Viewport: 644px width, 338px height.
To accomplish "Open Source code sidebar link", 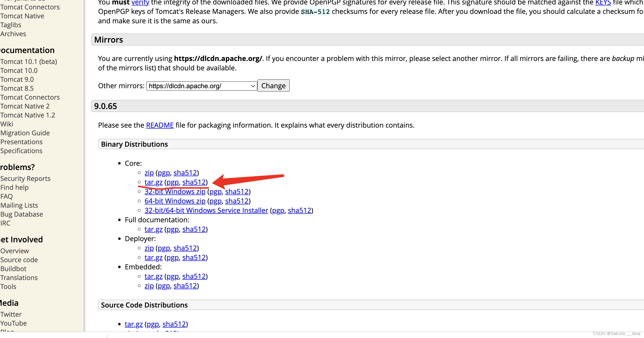I will (x=19, y=260).
